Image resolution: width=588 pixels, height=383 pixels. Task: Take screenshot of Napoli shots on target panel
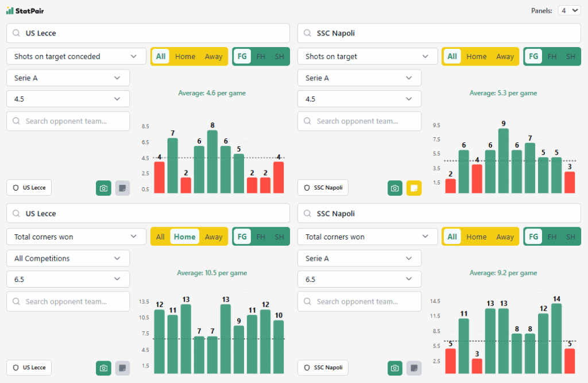394,188
